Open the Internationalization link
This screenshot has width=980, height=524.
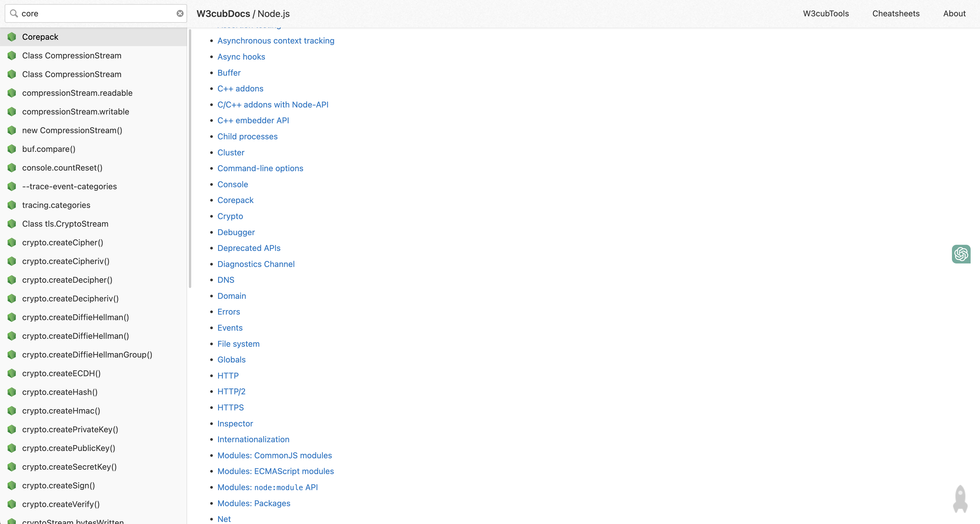tap(253, 439)
